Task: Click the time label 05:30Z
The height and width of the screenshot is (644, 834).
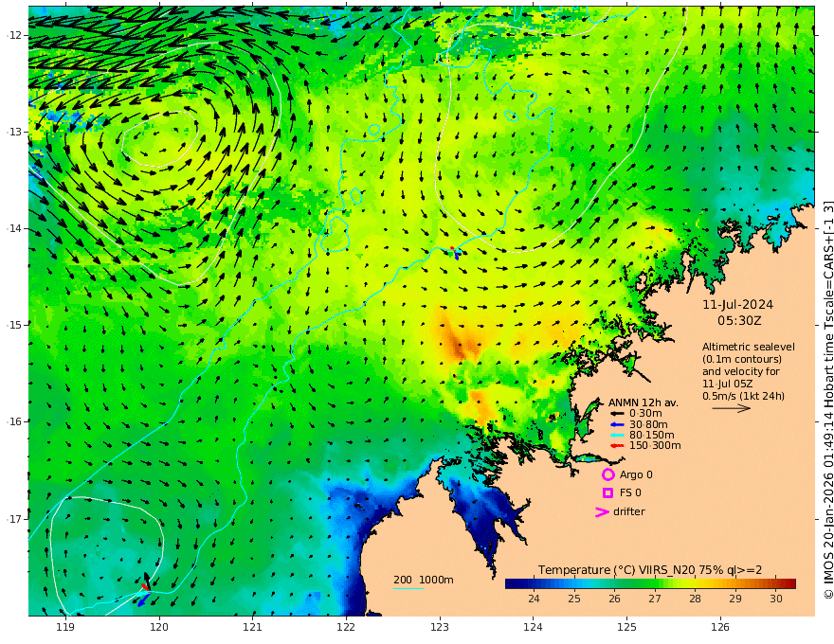Action: 739,321
